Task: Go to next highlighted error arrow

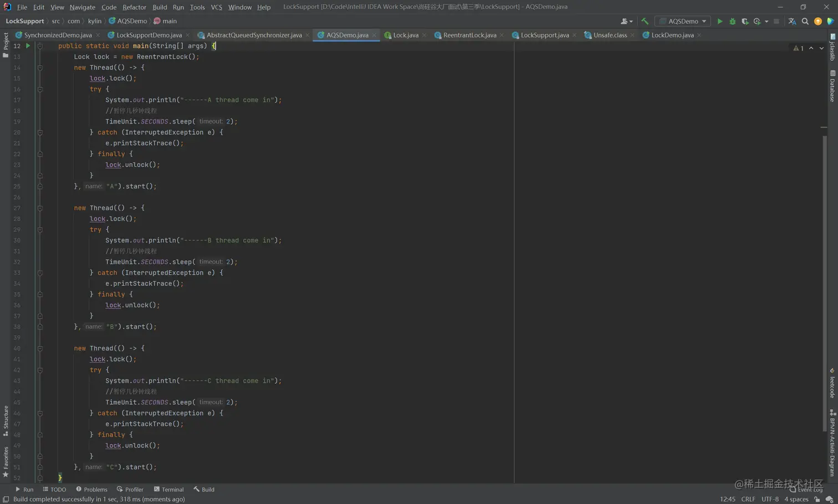Action: [821, 49]
